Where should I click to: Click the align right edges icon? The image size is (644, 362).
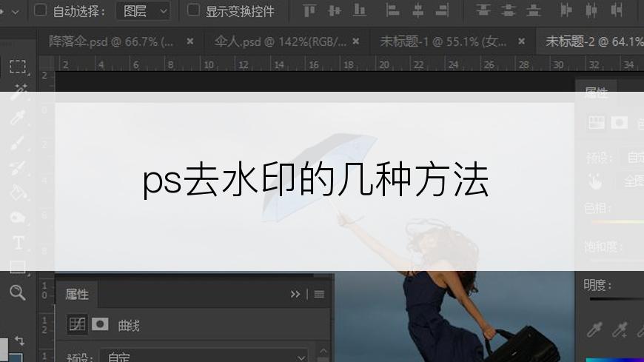tap(443, 10)
